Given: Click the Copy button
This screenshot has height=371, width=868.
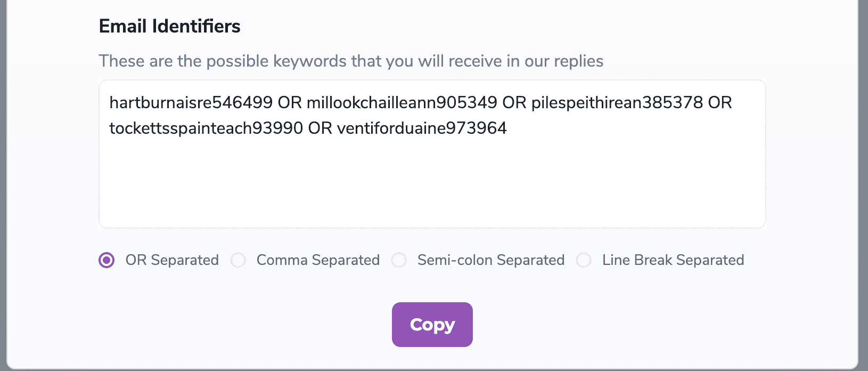Looking at the screenshot, I should pyautogui.click(x=432, y=324).
